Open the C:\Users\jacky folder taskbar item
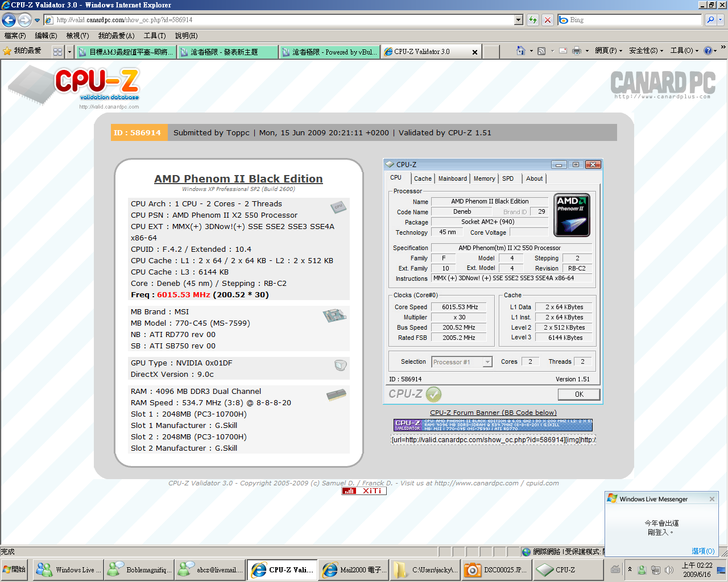This screenshot has height=582, width=728. pos(425,569)
